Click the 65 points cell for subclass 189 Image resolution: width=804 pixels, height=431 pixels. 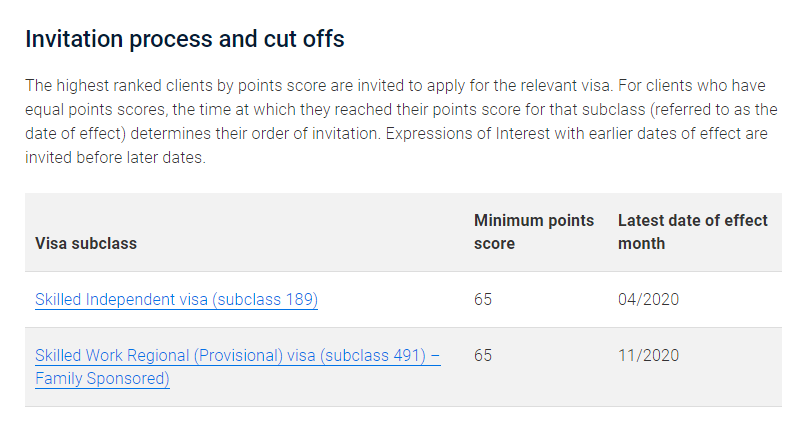click(483, 299)
